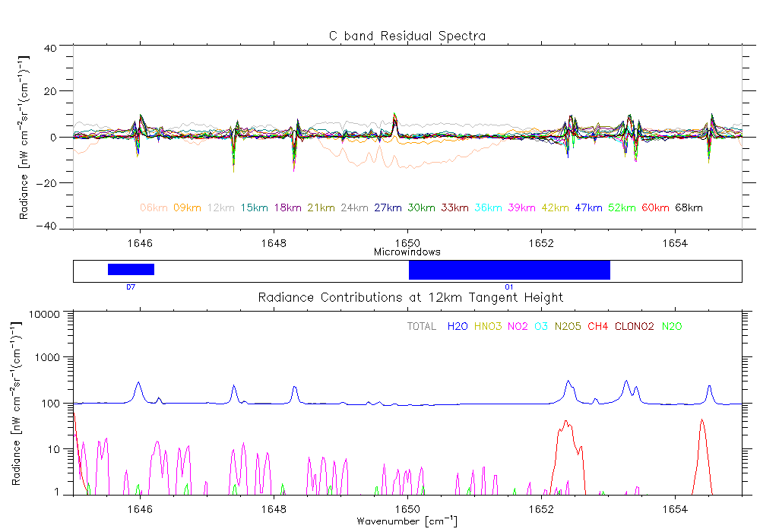Select the 60km red legend entry
760x532 pixels.
pos(656,207)
